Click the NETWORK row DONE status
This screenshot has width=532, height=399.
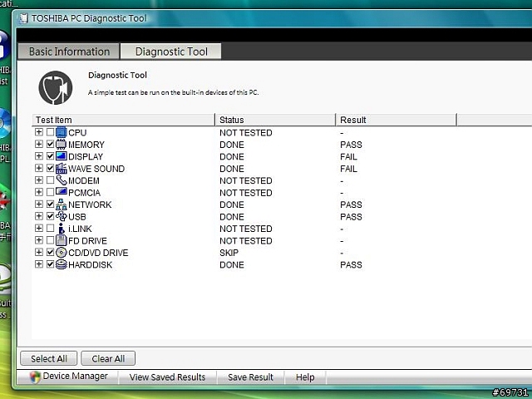[232, 204]
